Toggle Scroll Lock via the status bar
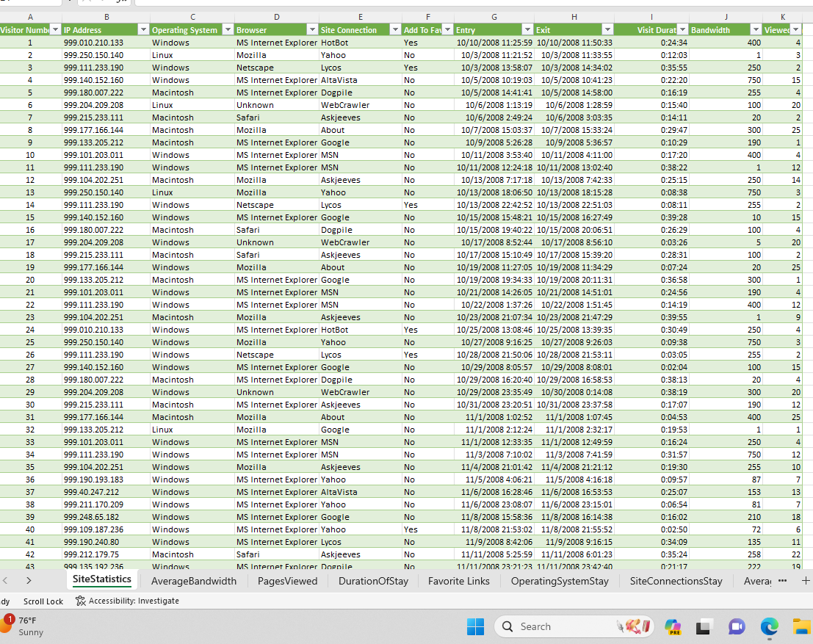 [x=43, y=601]
